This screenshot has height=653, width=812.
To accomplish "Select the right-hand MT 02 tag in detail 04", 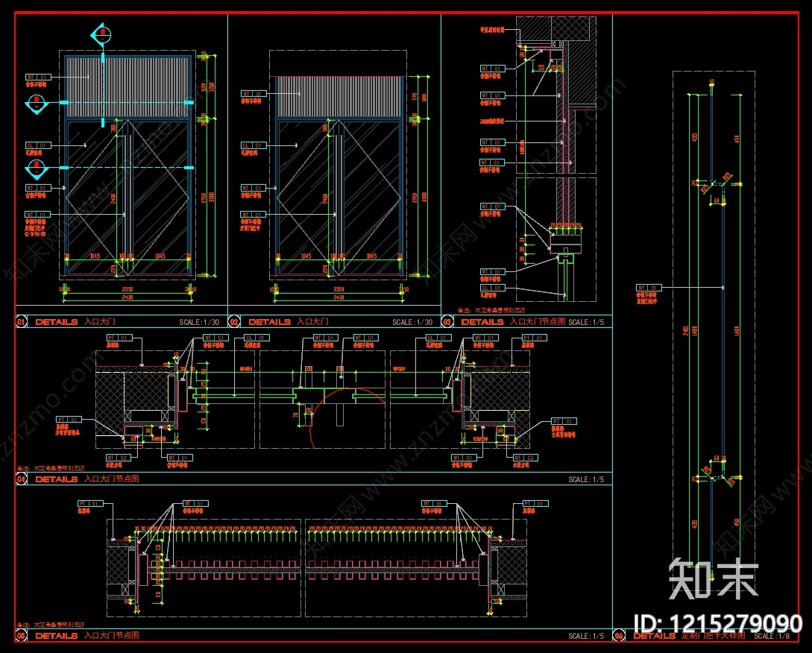I will pyautogui.click(x=526, y=458).
